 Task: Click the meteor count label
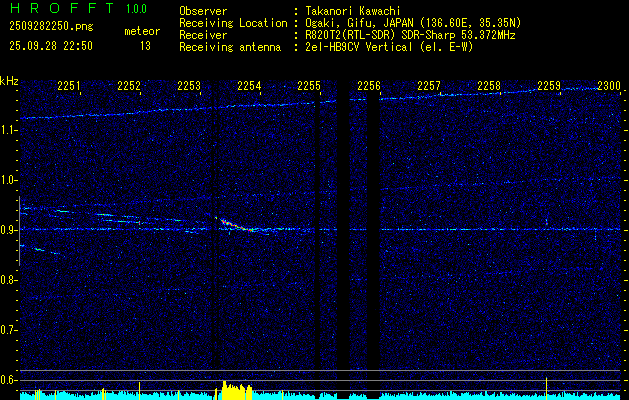pyautogui.click(x=142, y=31)
